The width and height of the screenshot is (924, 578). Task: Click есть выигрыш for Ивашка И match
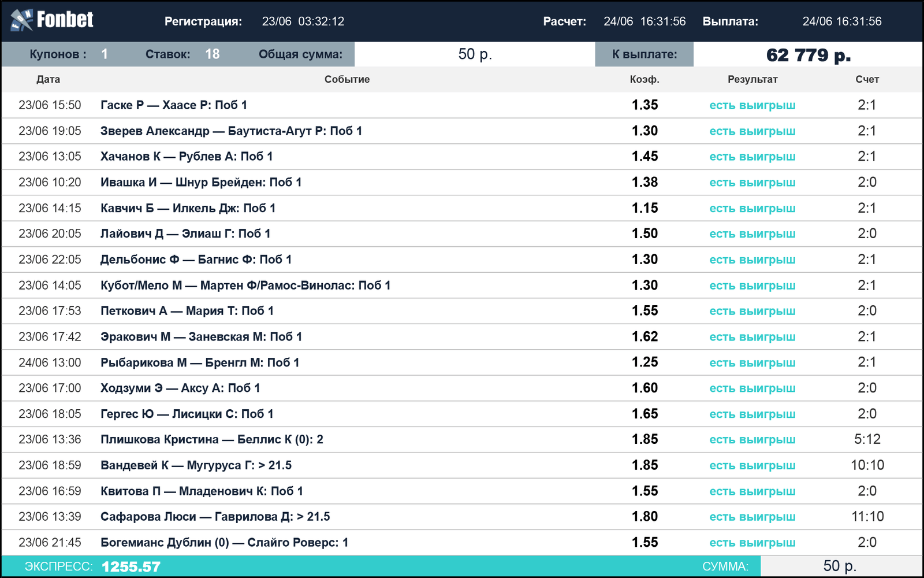pos(752,183)
